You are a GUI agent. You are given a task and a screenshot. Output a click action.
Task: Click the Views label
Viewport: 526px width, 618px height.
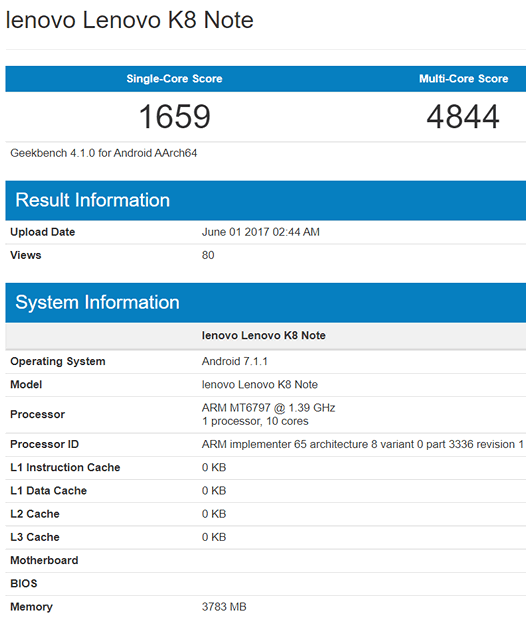click(x=26, y=255)
